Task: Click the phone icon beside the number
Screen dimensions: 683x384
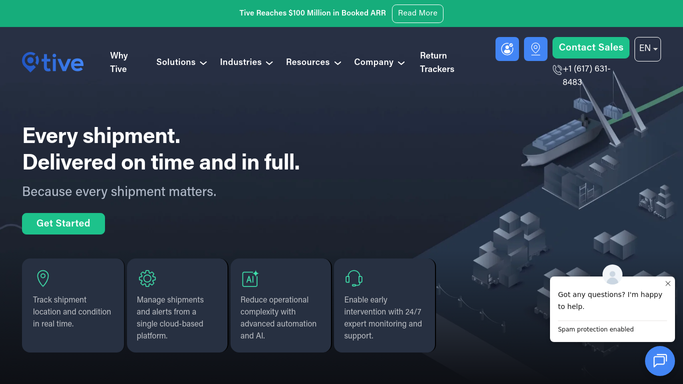Action: tap(557, 70)
